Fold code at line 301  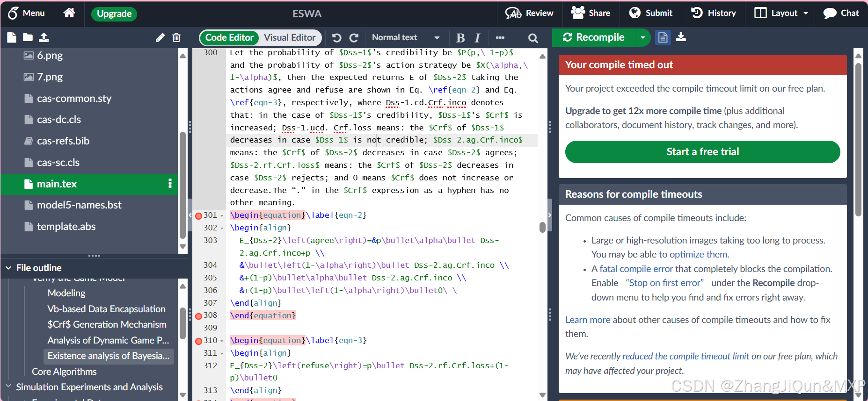point(222,216)
